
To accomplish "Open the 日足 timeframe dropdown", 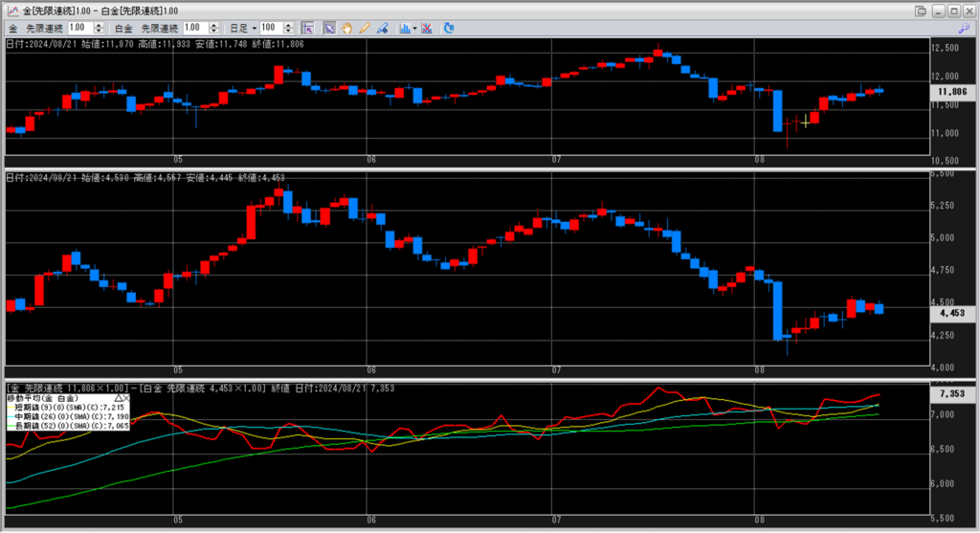I will tap(255, 28).
